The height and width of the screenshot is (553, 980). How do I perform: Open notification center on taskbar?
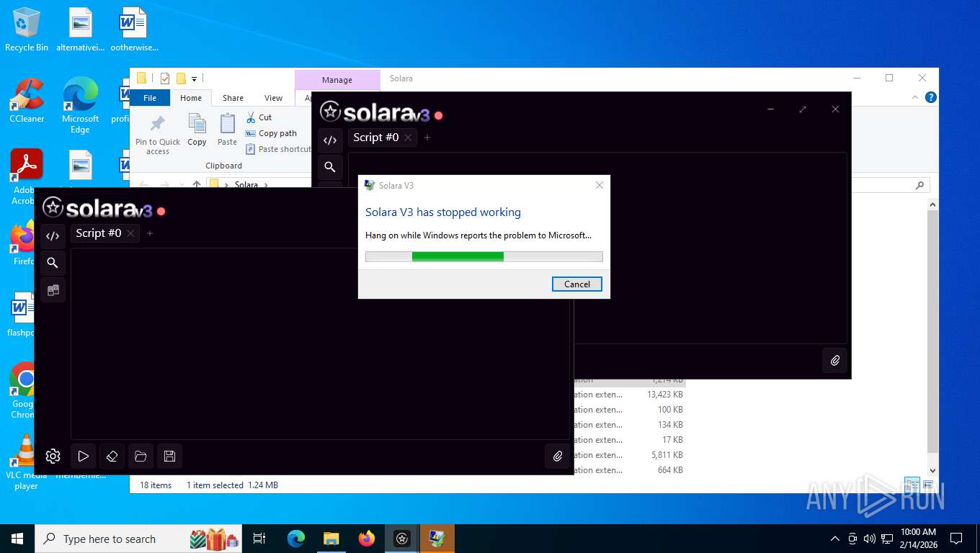[956, 538]
